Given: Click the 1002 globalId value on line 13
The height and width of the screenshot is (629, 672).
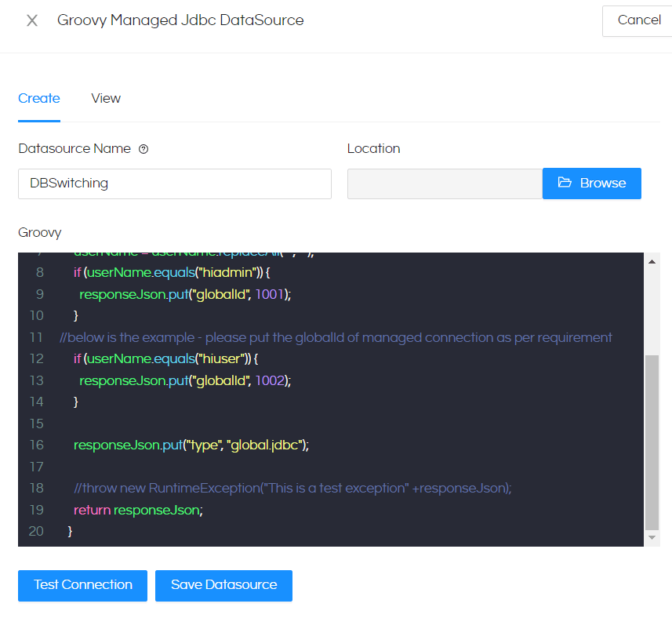Looking at the screenshot, I should click(270, 380).
